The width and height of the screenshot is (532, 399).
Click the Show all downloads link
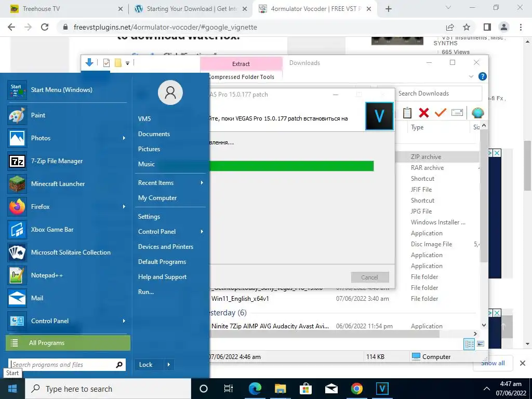click(493, 363)
